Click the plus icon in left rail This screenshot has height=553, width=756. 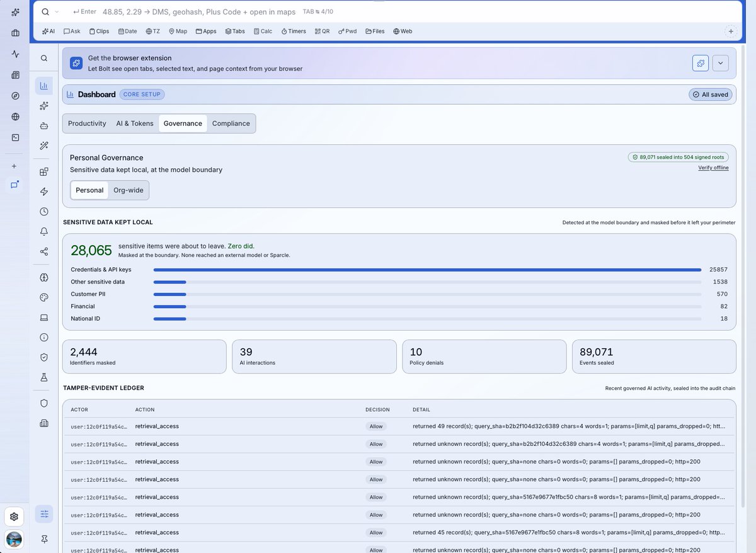(15, 166)
